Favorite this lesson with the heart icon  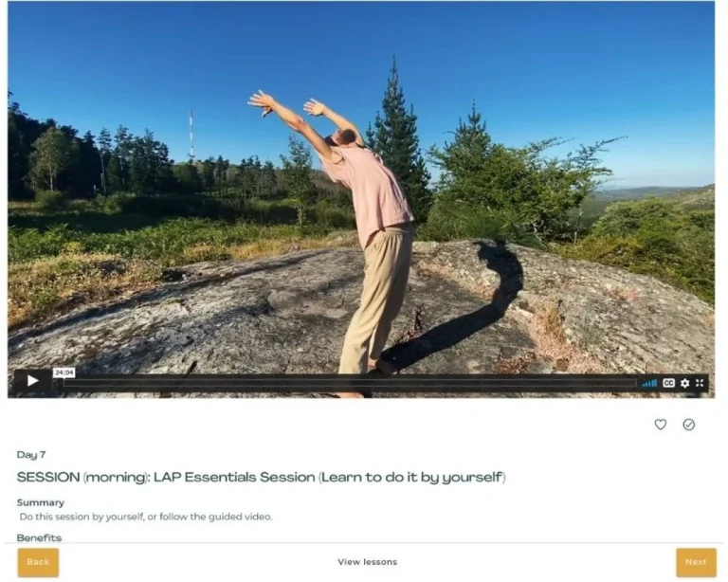tap(660, 425)
